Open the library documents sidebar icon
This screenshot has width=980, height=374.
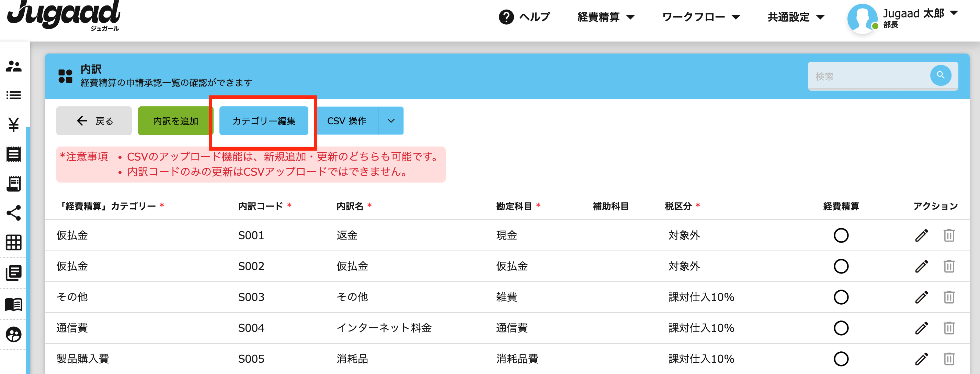click(x=14, y=273)
